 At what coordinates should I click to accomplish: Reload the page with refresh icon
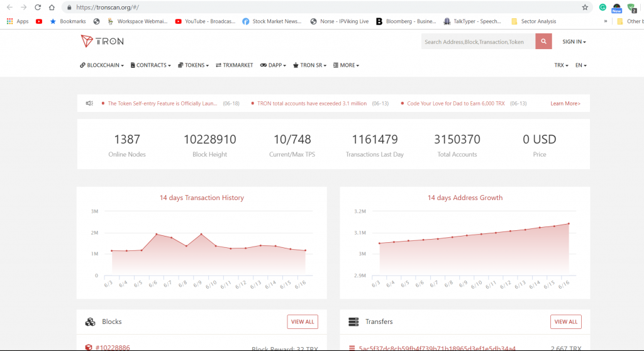tap(37, 8)
